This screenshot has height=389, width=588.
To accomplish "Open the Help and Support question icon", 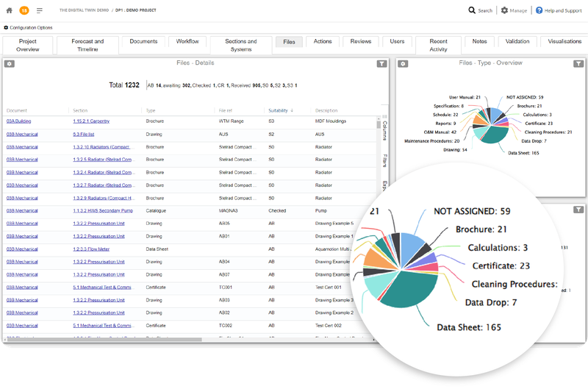I will [539, 10].
